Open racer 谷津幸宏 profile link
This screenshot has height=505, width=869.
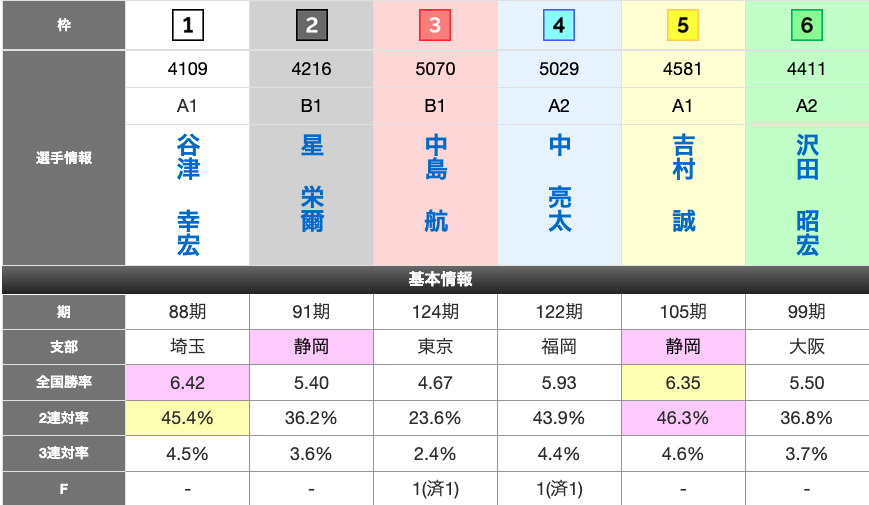click(x=188, y=195)
